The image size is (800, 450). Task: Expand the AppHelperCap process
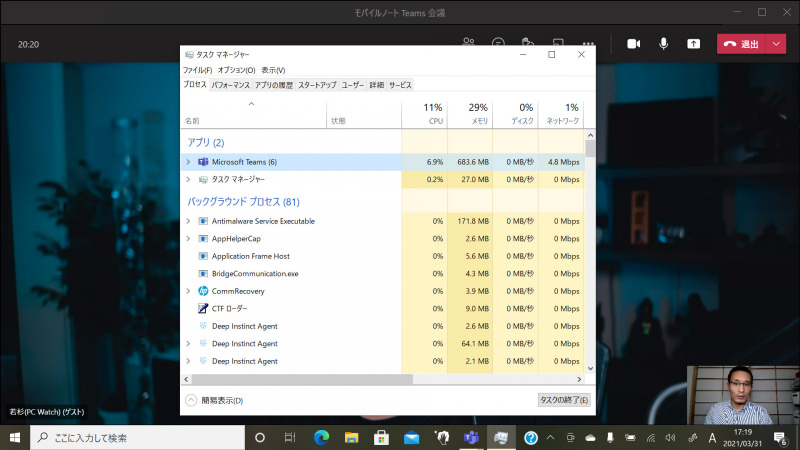(x=188, y=238)
